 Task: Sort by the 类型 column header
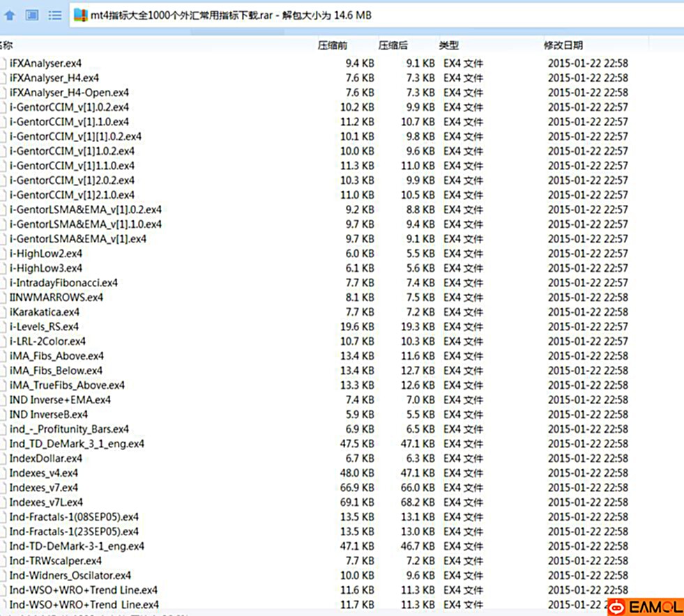(x=448, y=45)
